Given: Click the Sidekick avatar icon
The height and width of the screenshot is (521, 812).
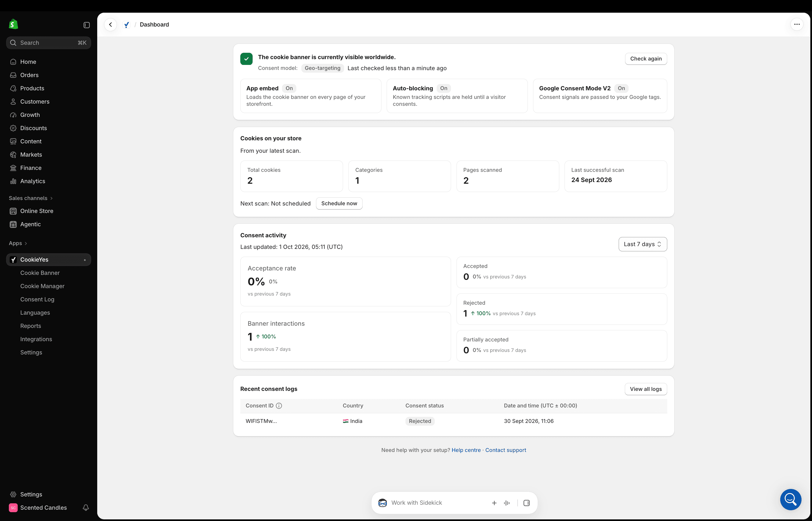Looking at the screenshot, I should [383, 503].
